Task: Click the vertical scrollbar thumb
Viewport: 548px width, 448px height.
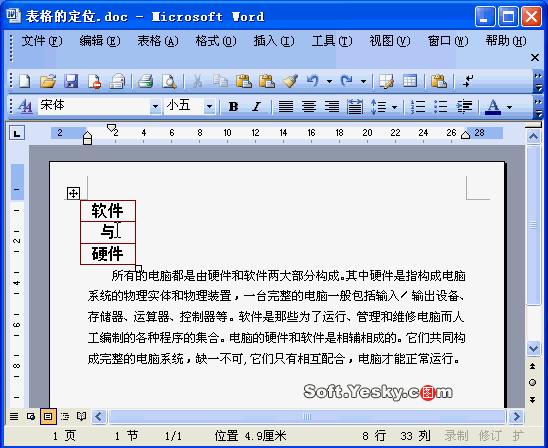Action: (533, 225)
